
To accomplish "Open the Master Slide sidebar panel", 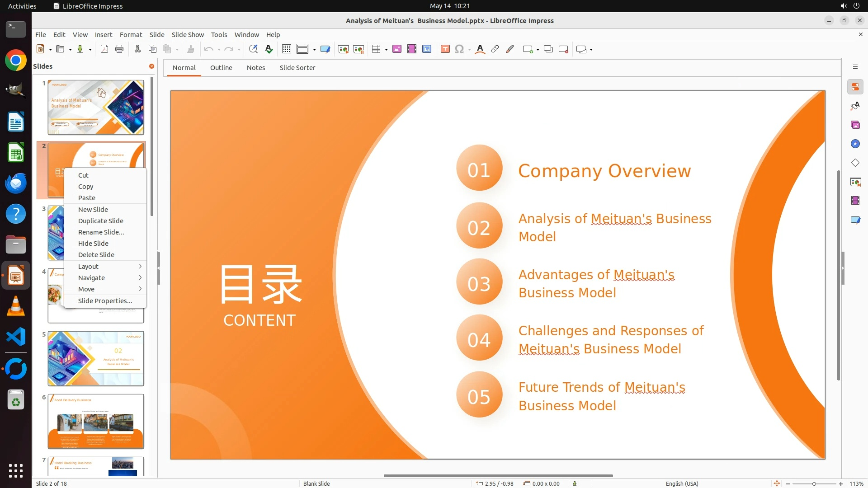I will [x=855, y=220].
